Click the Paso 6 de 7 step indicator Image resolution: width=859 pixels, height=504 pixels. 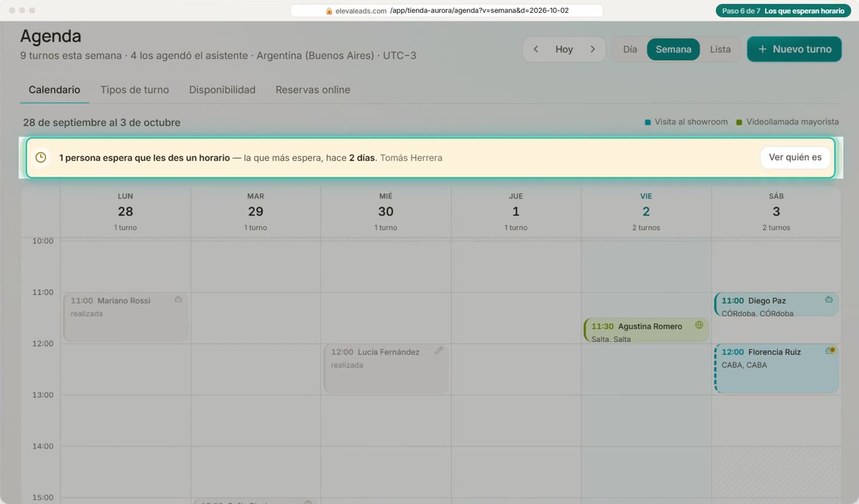[x=783, y=11]
